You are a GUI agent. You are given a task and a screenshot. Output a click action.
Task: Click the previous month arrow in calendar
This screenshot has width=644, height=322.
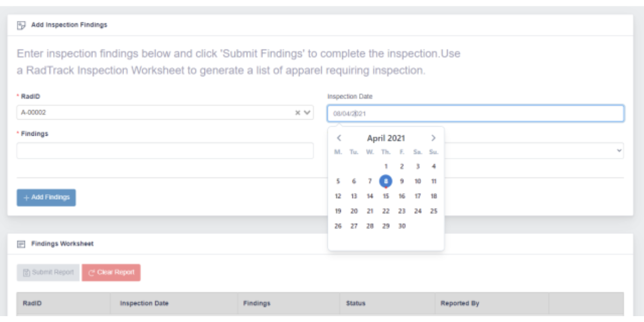tap(339, 138)
